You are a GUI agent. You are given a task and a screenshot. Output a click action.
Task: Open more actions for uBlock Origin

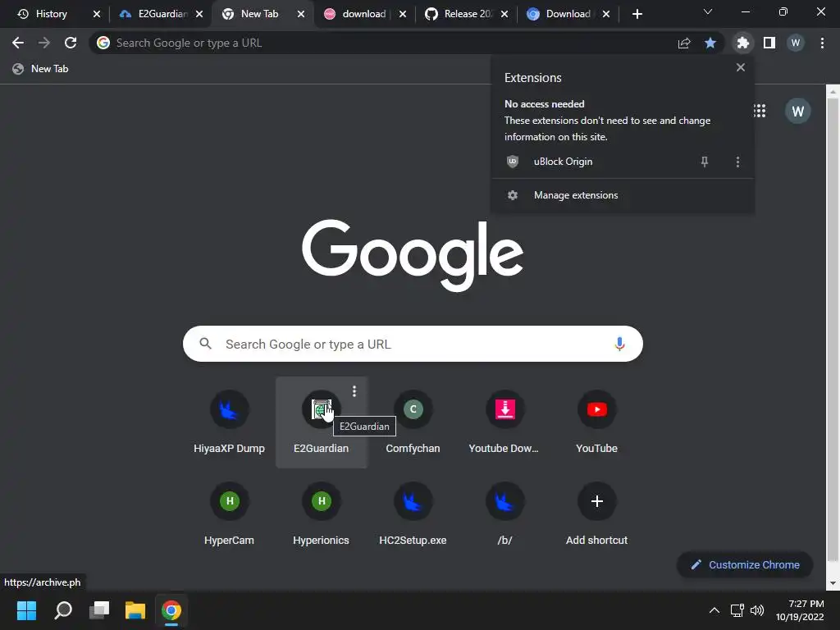click(737, 162)
